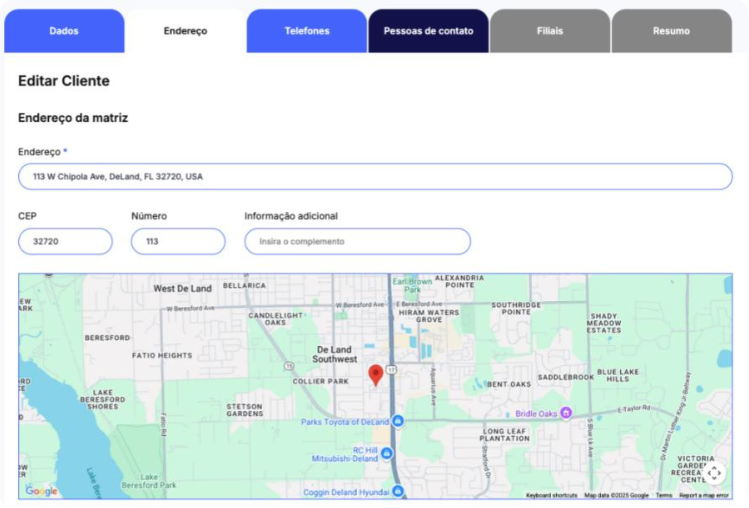Image resolution: width=749 pixels, height=508 pixels.
Task: Click the Informação adicional complement field
Action: click(x=357, y=241)
